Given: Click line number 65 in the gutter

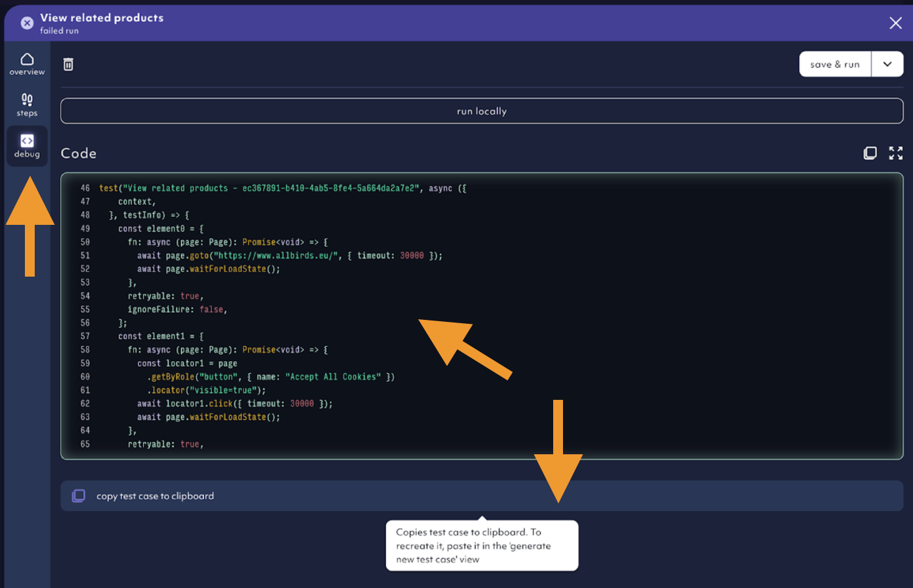Looking at the screenshot, I should click(x=85, y=444).
